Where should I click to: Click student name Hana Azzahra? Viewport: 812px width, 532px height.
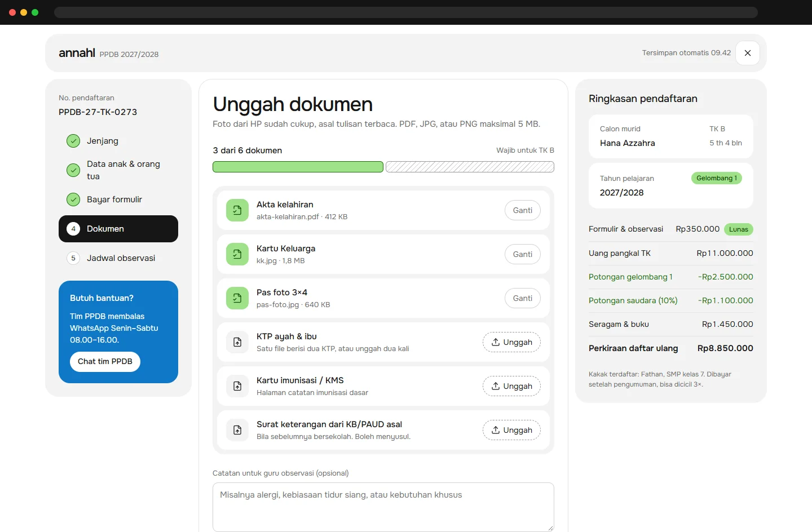pyautogui.click(x=628, y=143)
